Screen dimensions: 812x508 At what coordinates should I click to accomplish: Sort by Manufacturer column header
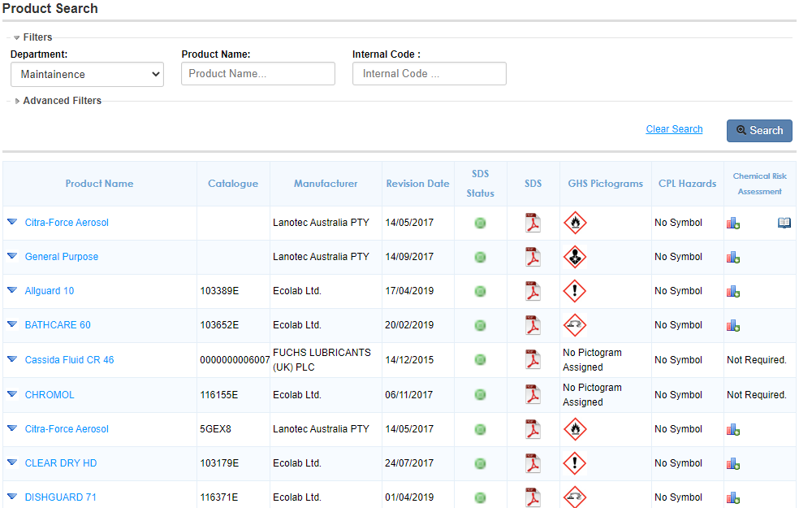point(326,184)
